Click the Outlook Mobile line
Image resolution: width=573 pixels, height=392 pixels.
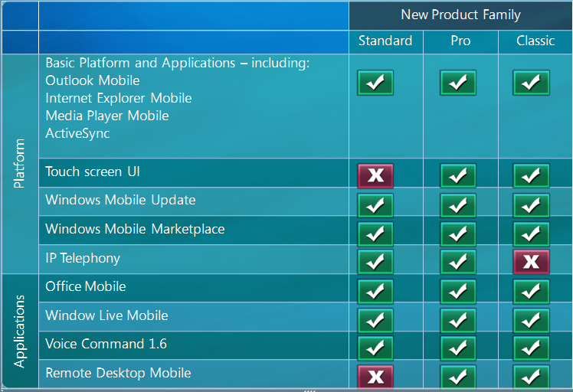[x=93, y=80]
